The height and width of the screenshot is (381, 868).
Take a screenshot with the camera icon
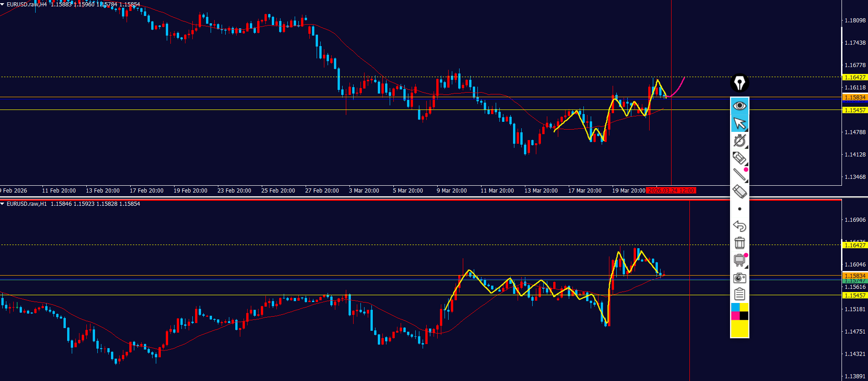[740, 277]
